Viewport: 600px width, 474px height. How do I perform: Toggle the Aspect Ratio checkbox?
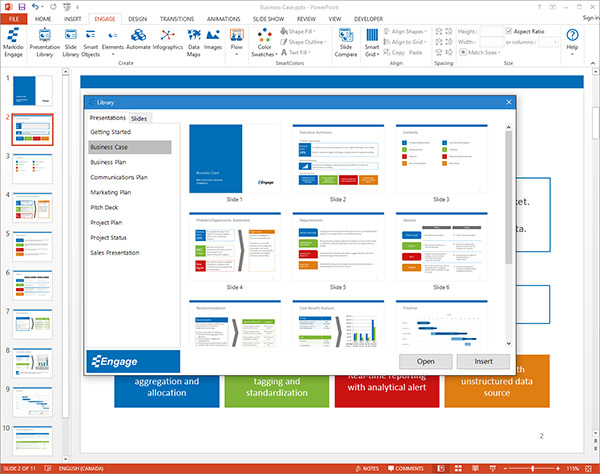tap(509, 31)
